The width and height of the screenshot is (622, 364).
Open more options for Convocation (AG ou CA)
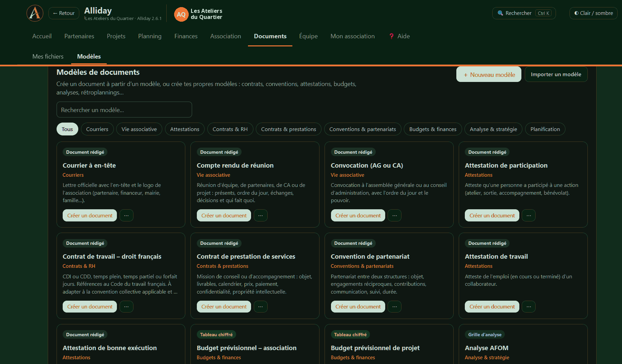pos(394,215)
